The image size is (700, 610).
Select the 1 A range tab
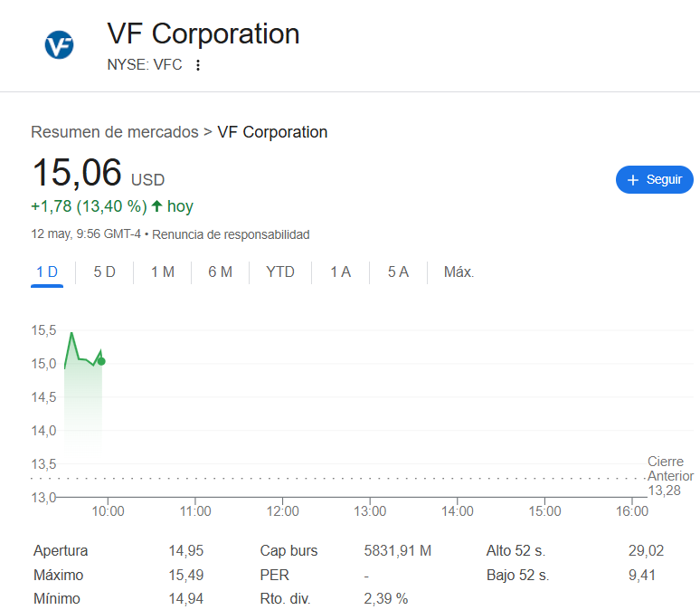[341, 272]
